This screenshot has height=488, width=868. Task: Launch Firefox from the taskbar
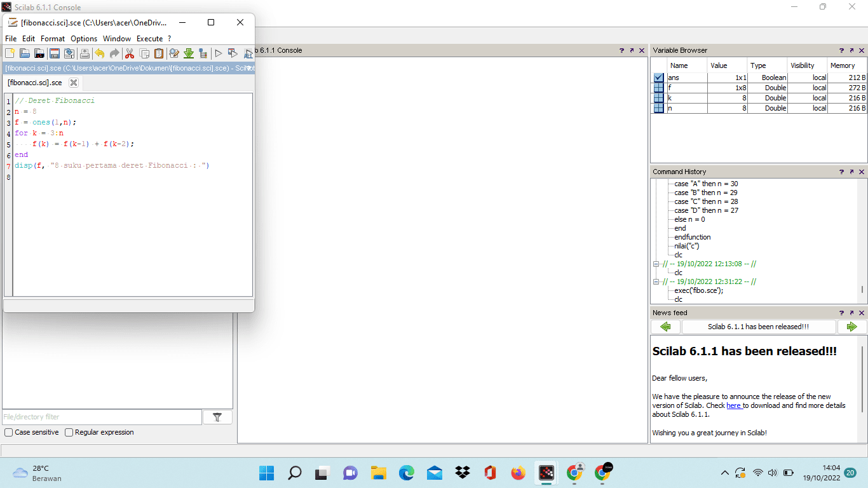519,473
